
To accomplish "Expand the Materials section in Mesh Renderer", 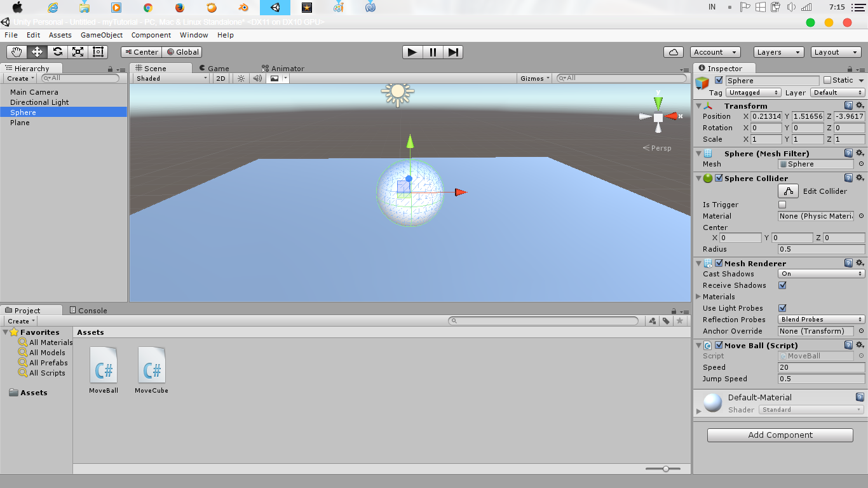I will click(698, 296).
